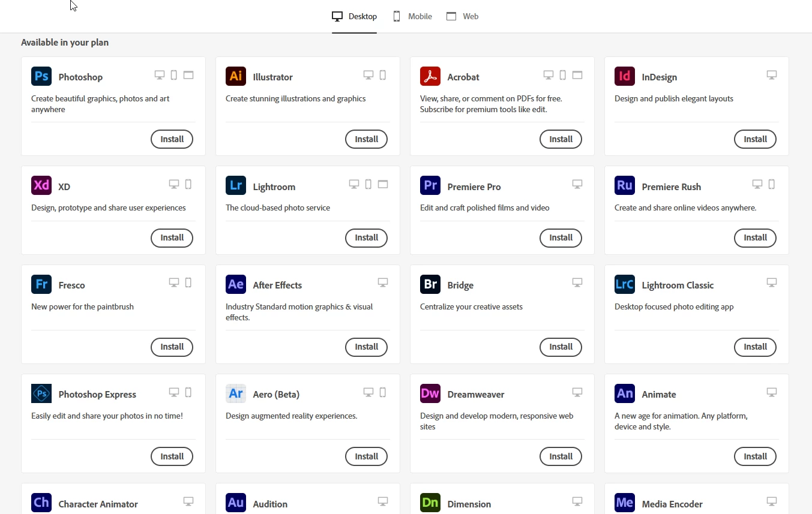The image size is (812, 514).
Task: Install Bridge
Action: point(561,347)
